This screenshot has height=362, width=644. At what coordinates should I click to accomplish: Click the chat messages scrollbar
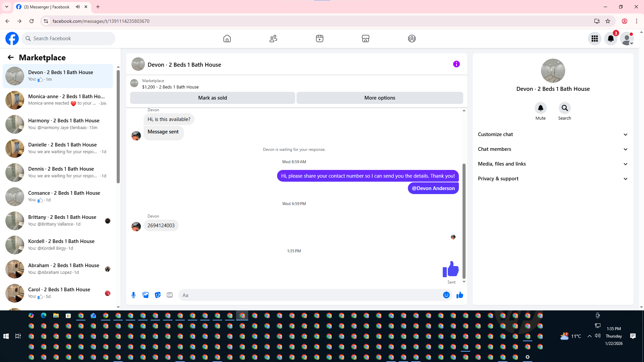coord(464,221)
